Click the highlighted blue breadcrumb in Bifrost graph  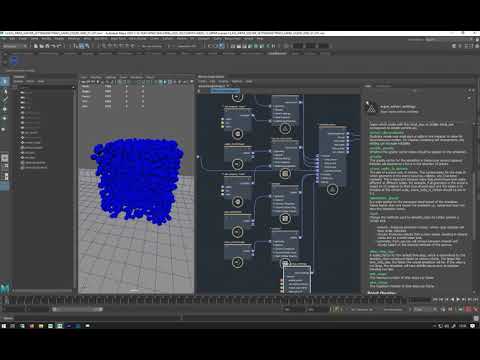(x=225, y=90)
